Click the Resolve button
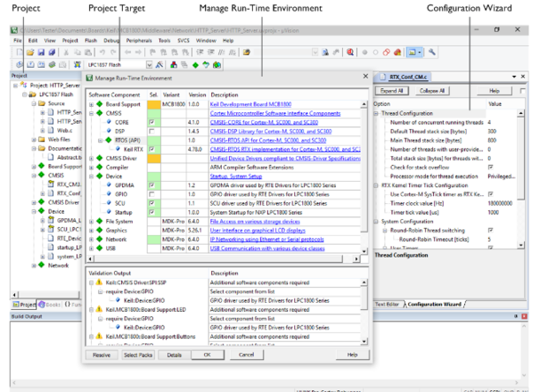Viewport: 548px width, 392px height. 102,355
